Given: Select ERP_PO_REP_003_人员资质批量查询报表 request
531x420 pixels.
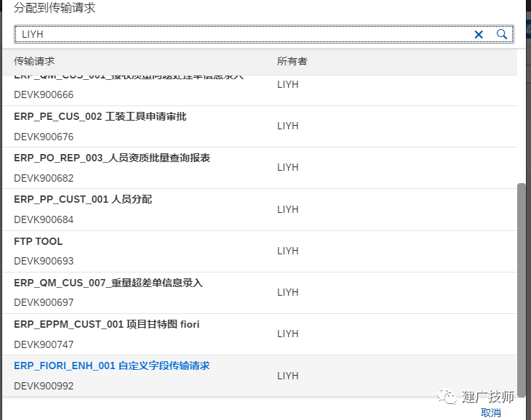Looking at the screenshot, I should [112, 158].
